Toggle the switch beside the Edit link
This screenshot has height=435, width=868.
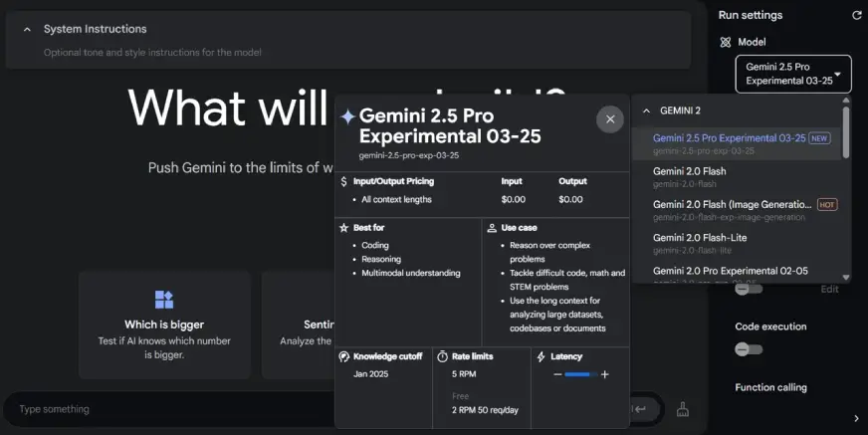tap(749, 290)
